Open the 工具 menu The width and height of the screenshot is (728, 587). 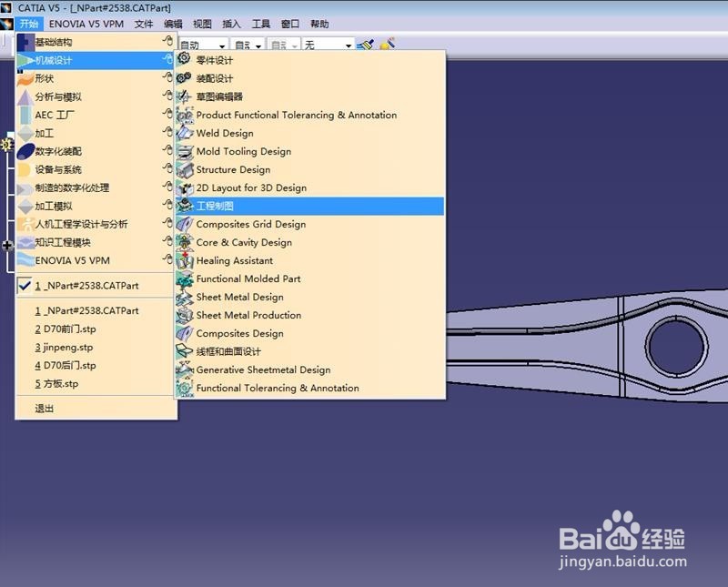pyautogui.click(x=261, y=24)
